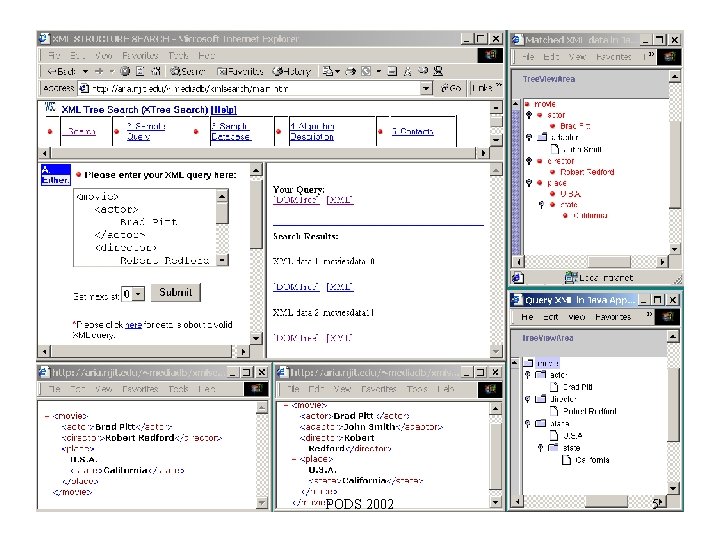This screenshot has height=540, width=720.
Task: Collapse actor node in Matched XML tree
Action: 529,115
